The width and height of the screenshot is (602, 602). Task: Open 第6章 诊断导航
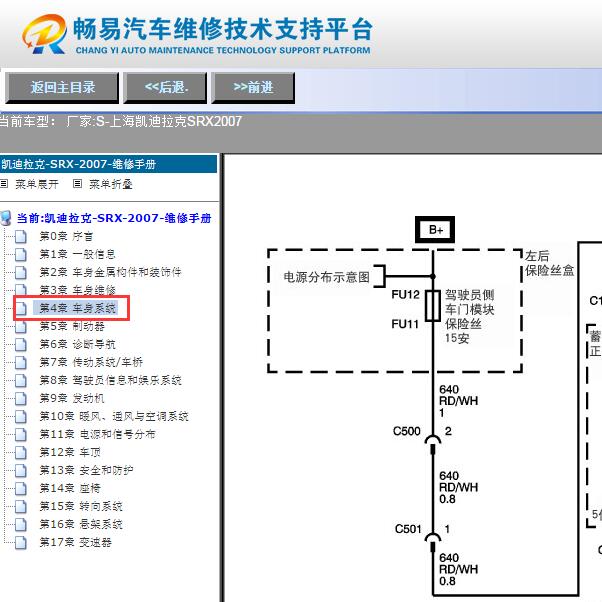[77, 344]
